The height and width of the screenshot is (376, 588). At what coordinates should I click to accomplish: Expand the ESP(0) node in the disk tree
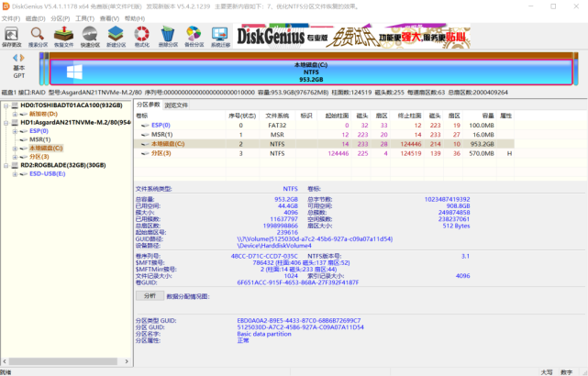(15, 131)
